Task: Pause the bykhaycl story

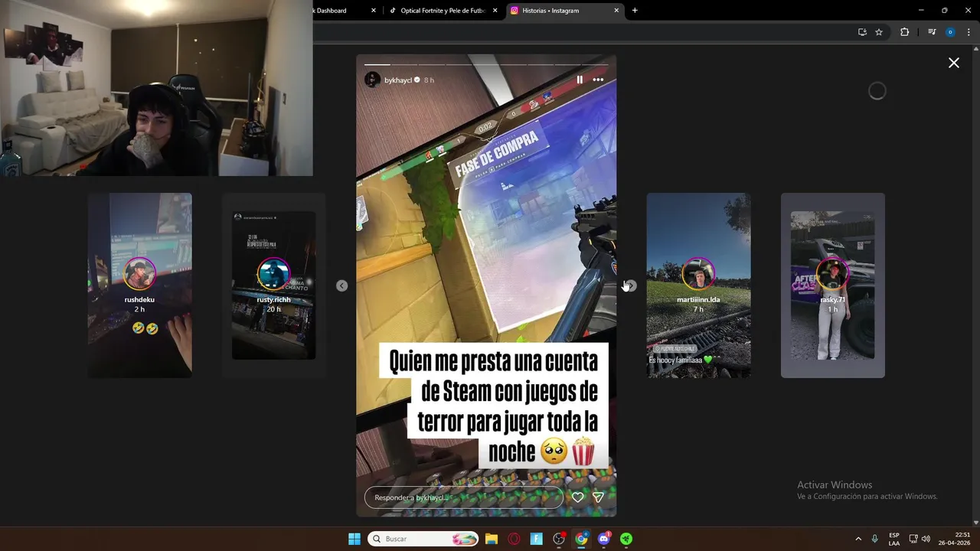Action: 580,80
